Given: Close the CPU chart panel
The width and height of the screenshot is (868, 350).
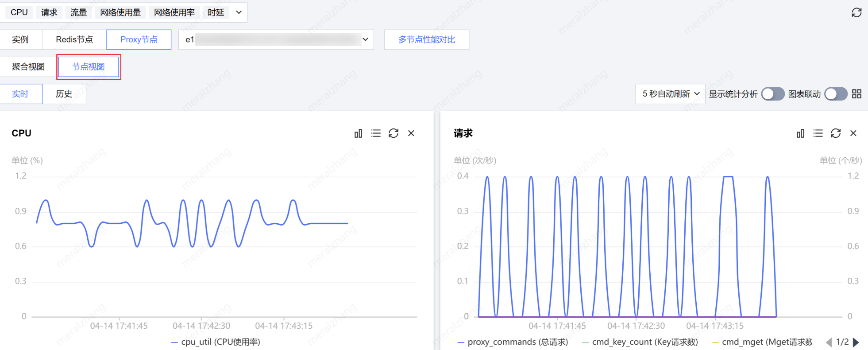Looking at the screenshot, I should click(x=411, y=133).
